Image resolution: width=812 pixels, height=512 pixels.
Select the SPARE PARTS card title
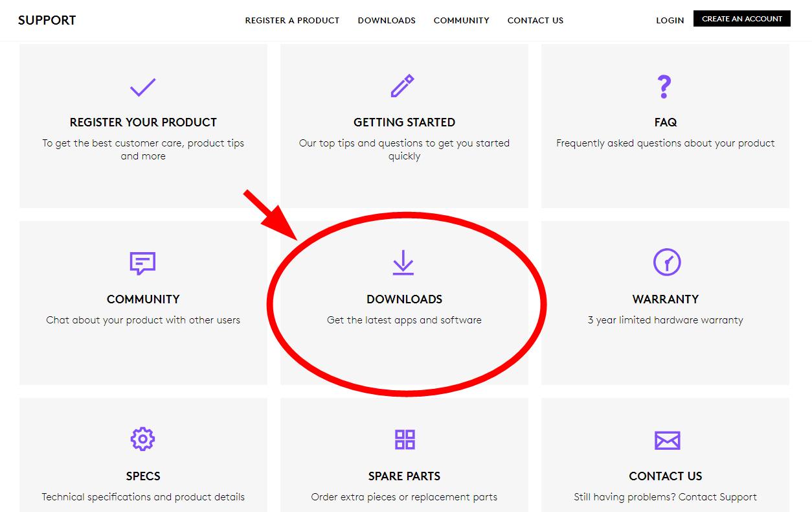405,476
